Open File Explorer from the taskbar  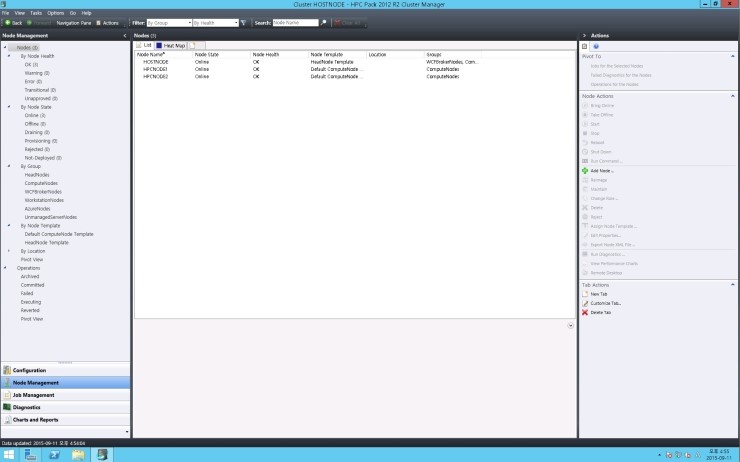point(78,455)
